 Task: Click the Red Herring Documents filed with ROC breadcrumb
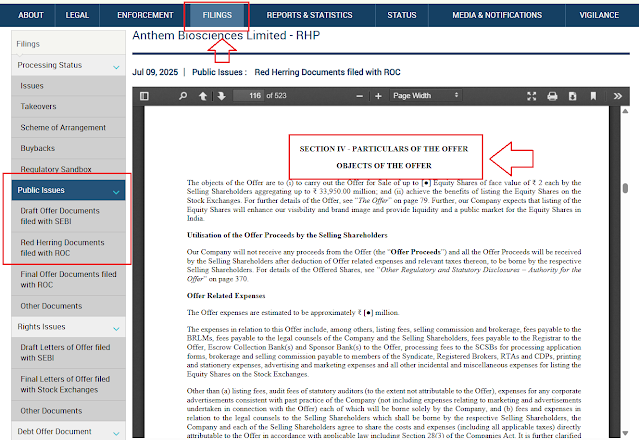328,72
